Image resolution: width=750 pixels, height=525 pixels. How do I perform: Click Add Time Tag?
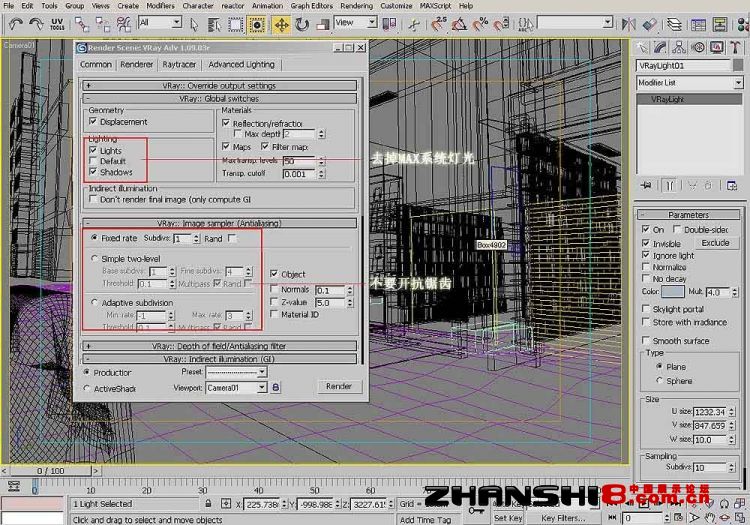tap(425, 520)
